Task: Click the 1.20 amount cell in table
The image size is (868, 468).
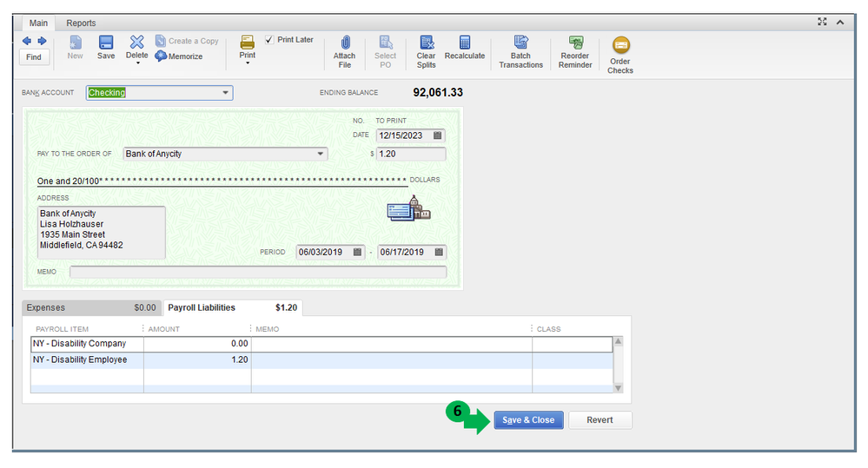Action: (x=197, y=359)
